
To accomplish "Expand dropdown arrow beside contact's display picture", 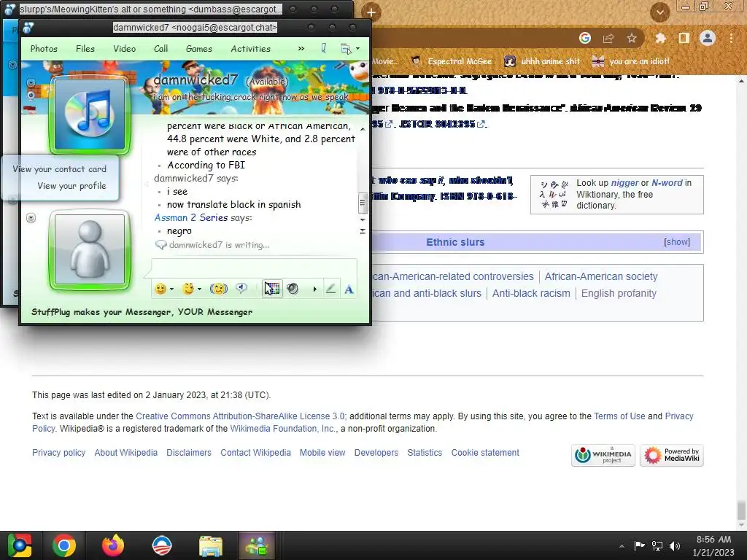I will 31,83.
